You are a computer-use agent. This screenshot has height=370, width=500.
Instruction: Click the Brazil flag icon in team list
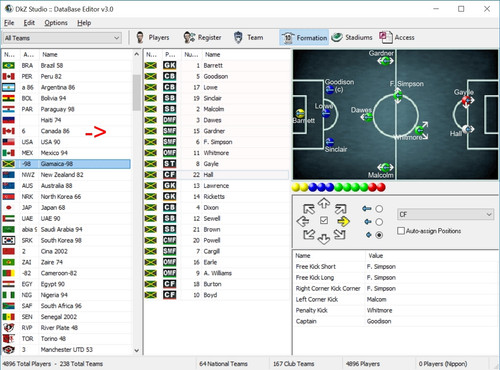click(x=9, y=65)
